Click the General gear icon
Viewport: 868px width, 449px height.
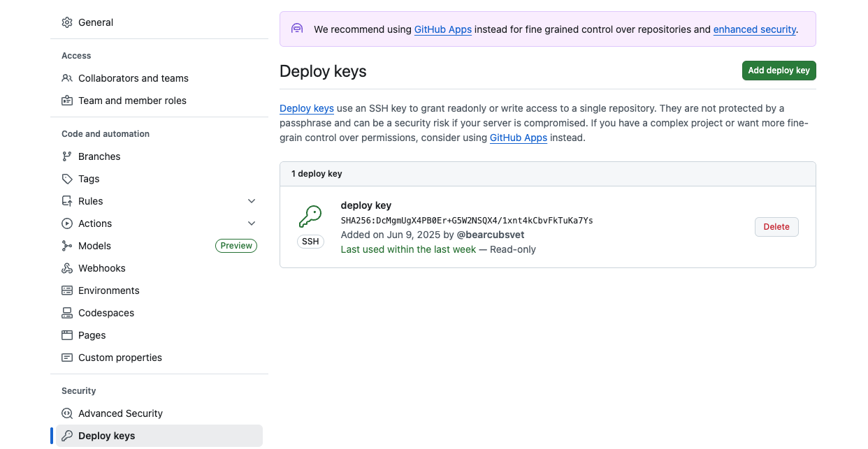pos(67,22)
